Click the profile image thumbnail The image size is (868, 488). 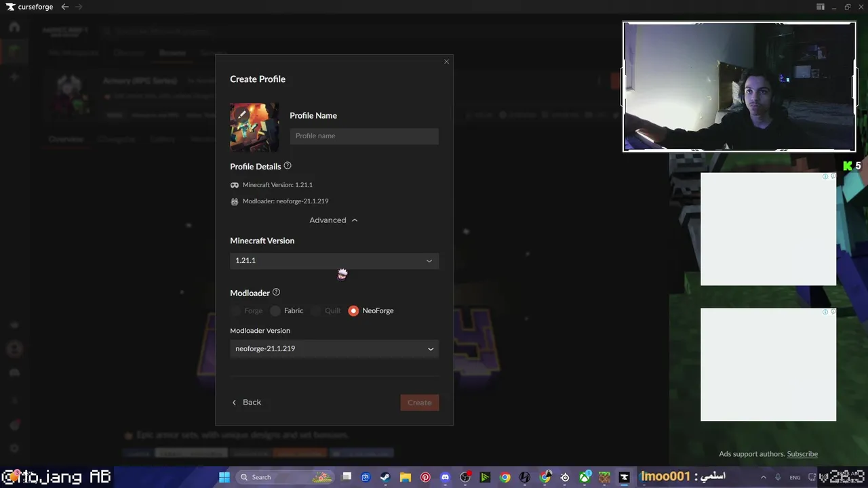[x=254, y=127]
